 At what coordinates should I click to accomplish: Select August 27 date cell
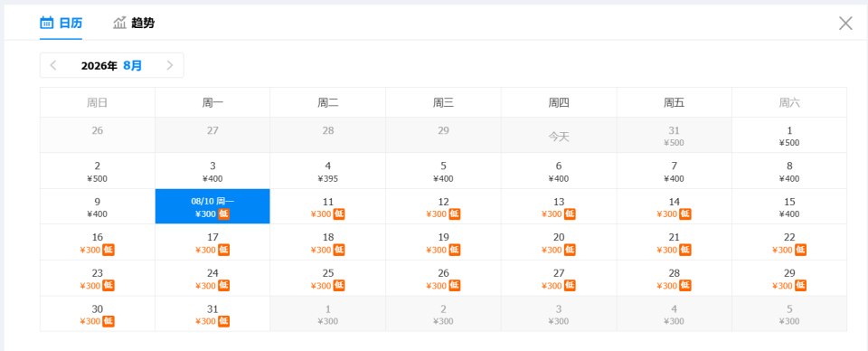coord(559,278)
